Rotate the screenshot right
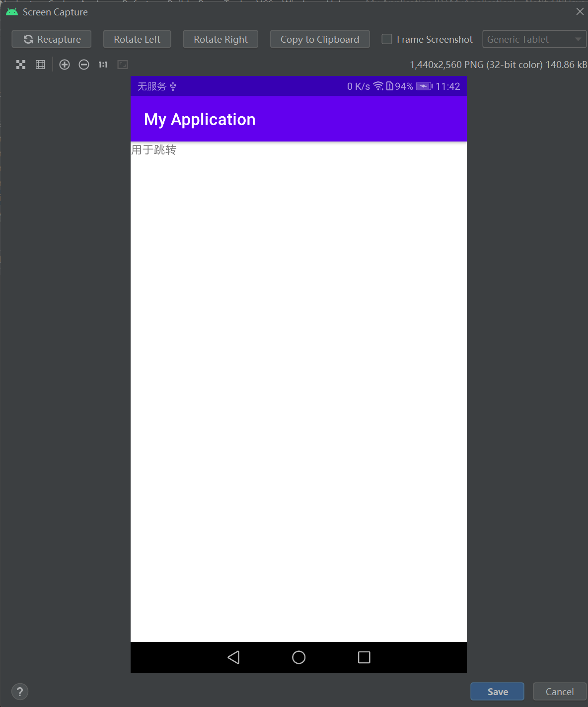The height and width of the screenshot is (707, 588). [x=220, y=39]
